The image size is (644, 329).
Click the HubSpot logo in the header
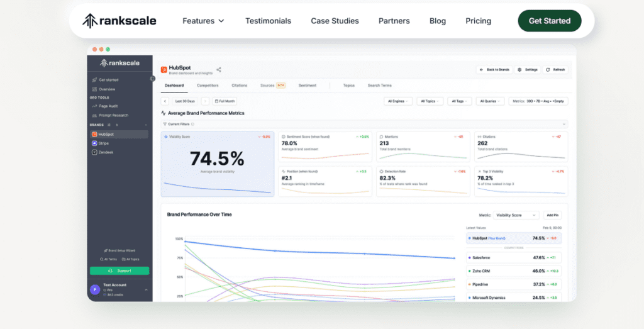(x=164, y=70)
